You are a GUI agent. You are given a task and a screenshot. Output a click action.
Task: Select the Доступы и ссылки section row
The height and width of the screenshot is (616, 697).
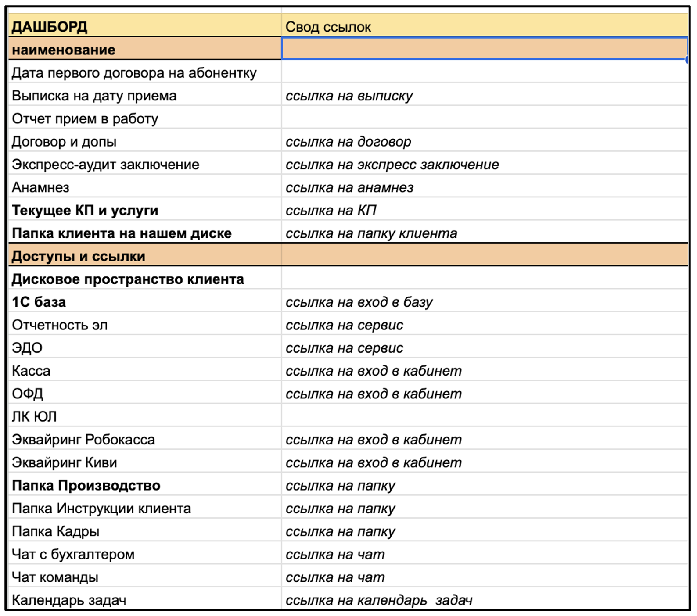click(348, 255)
